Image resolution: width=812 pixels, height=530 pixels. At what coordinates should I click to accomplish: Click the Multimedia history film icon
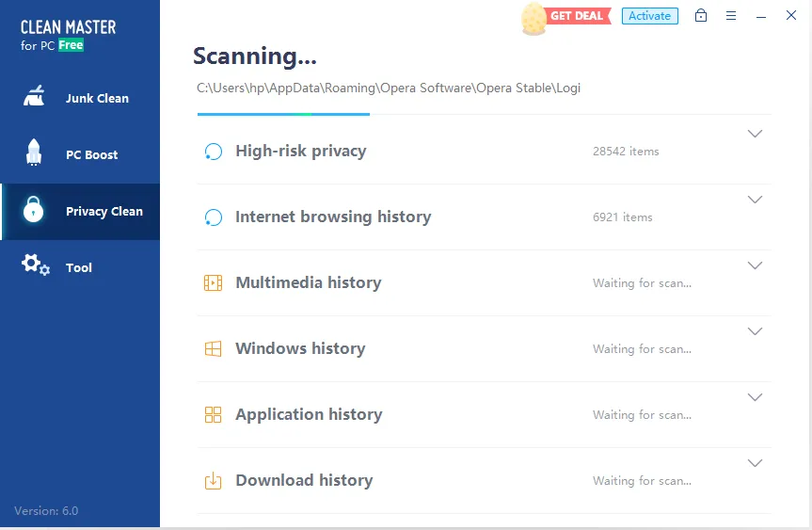click(213, 282)
